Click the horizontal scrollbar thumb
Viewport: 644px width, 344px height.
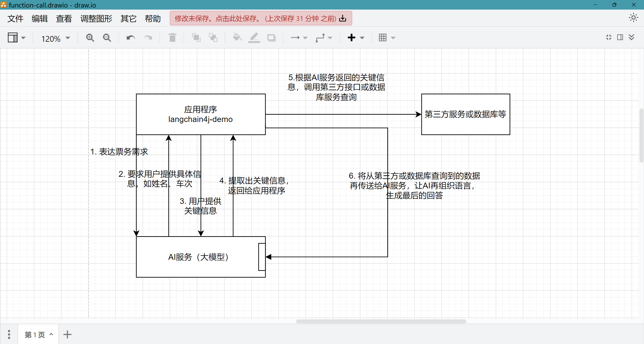tap(381, 321)
